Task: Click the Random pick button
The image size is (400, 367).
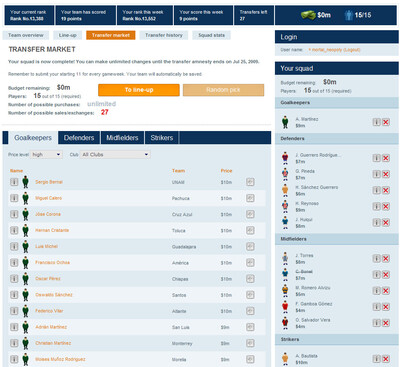Action: pyautogui.click(x=223, y=90)
